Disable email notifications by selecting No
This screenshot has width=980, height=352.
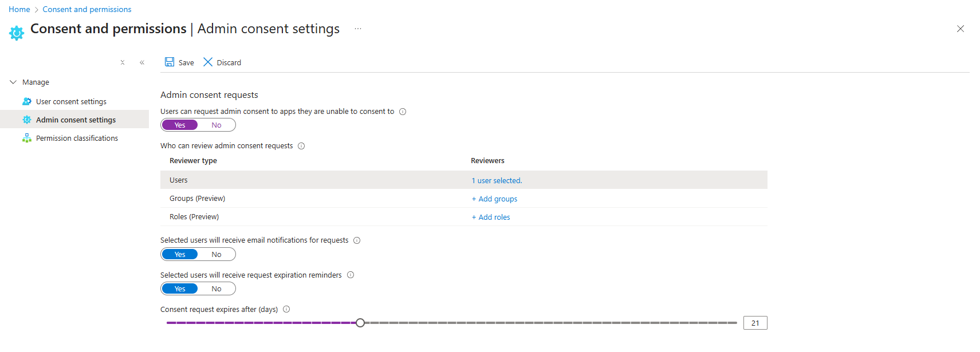pyautogui.click(x=217, y=255)
